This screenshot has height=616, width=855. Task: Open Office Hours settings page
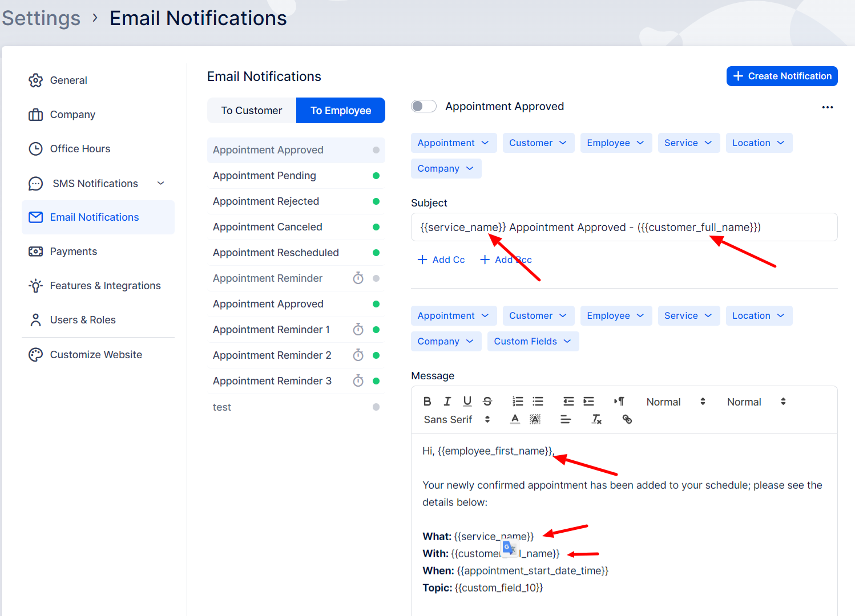point(98,149)
